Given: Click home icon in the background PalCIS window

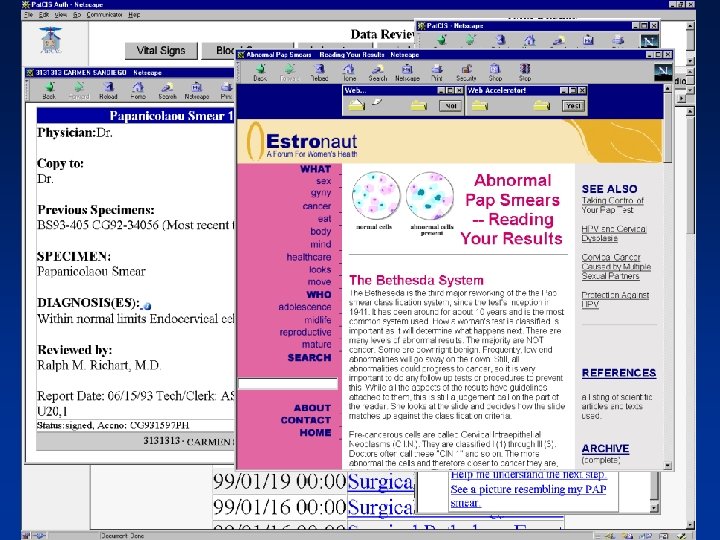Looking at the screenshot, I should pos(530,40).
